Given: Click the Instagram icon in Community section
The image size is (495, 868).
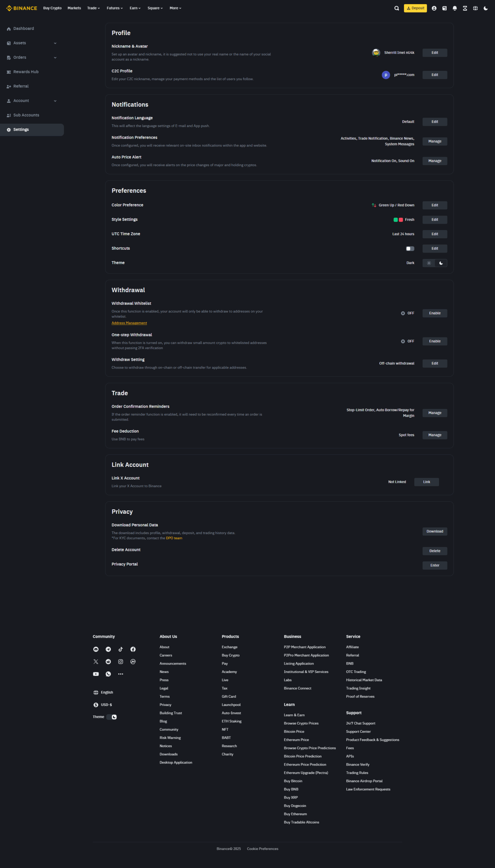Looking at the screenshot, I should pos(121,662).
